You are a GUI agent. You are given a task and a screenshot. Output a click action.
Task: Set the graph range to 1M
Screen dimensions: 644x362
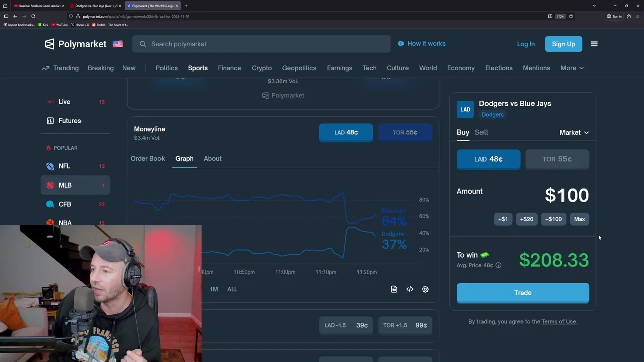[214, 289]
